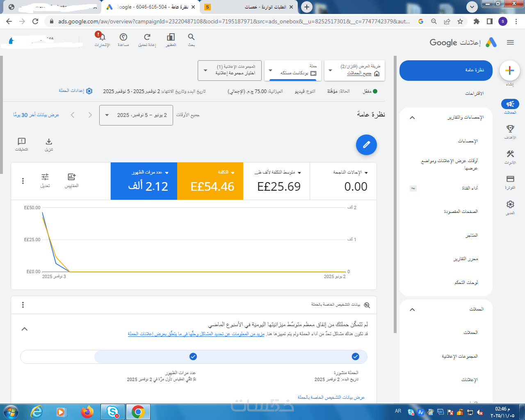
Task: Click the Chrome address bar URL
Action: point(234,21)
